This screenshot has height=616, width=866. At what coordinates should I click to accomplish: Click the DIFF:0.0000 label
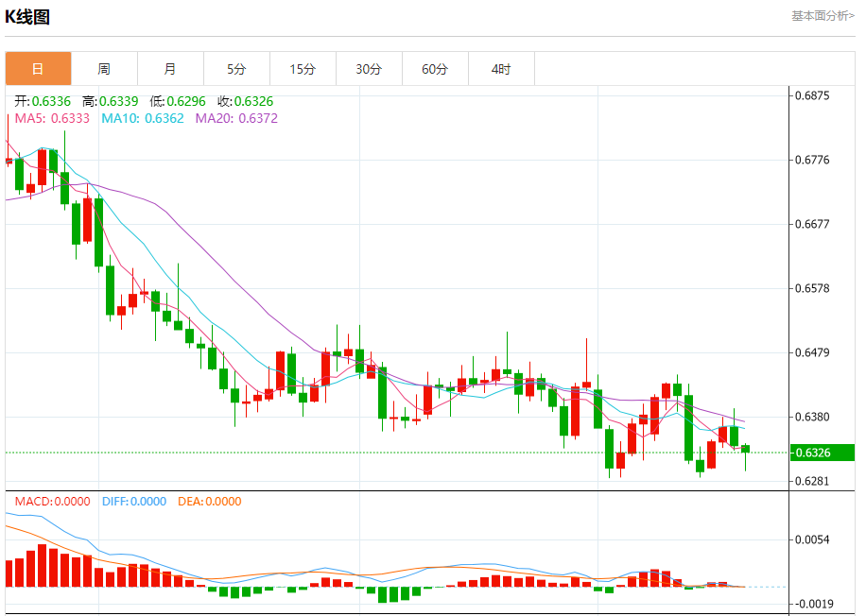click(134, 502)
